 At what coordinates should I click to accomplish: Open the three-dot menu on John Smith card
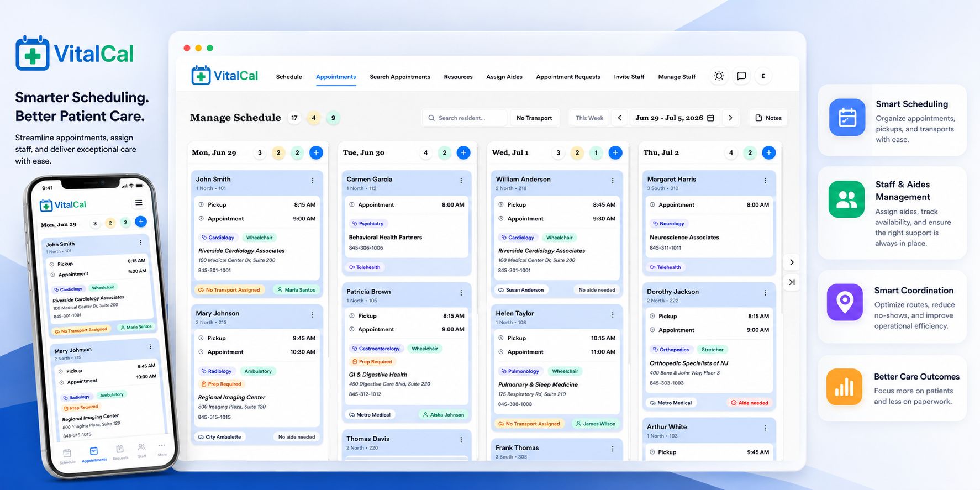pos(313,181)
